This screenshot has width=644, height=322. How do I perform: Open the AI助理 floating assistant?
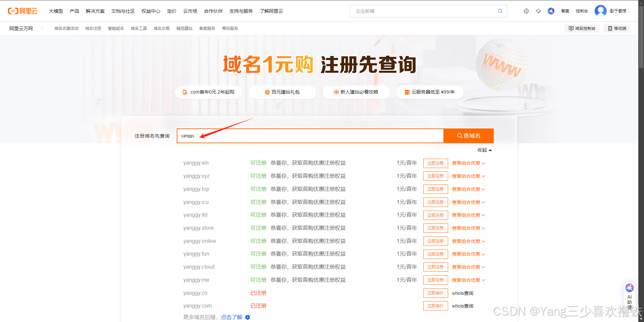tap(630, 297)
